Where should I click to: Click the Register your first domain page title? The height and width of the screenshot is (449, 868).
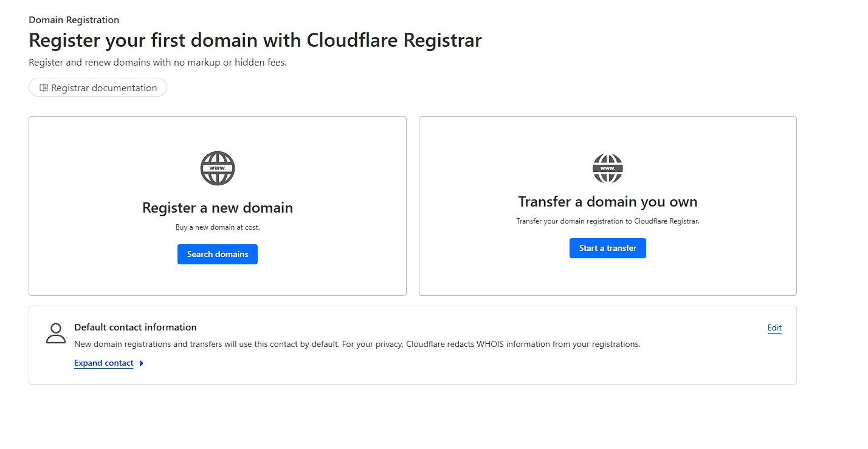click(x=255, y=41)
